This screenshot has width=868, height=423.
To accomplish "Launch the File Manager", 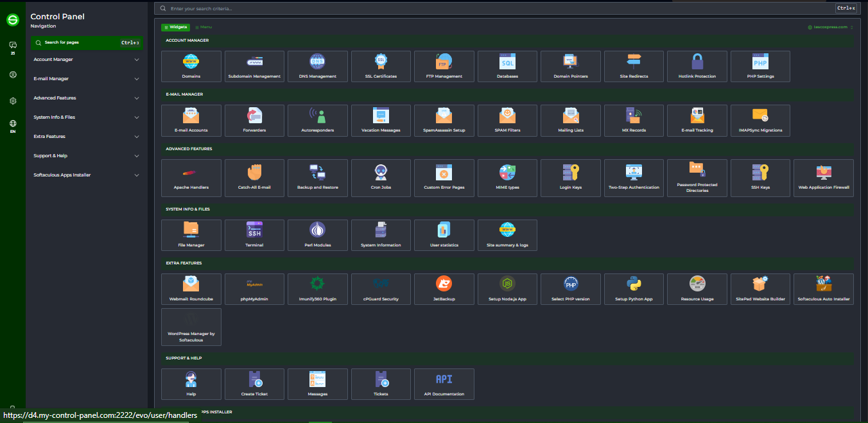I will (191, 235).
